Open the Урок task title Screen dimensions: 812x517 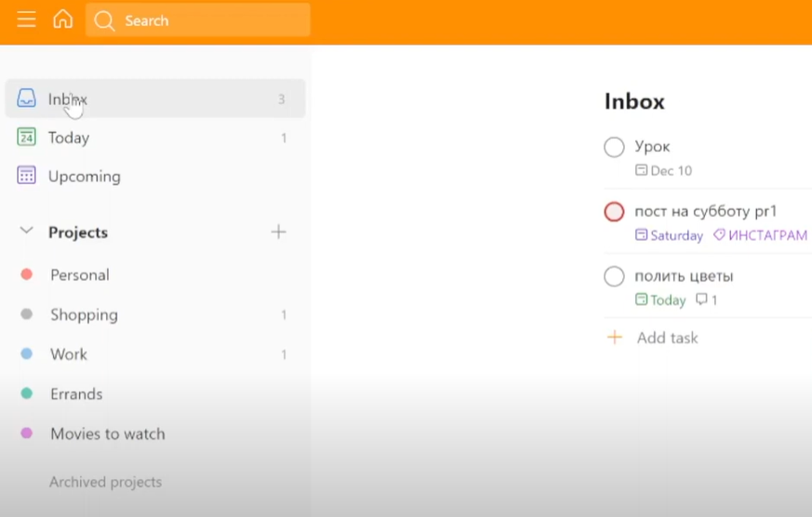click(653, 147)
